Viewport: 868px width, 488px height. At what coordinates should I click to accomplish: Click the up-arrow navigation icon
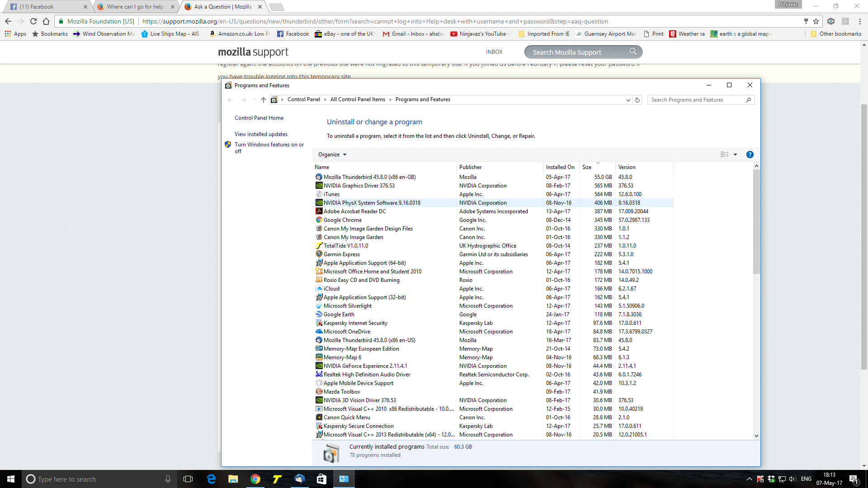click(x=264, y=100)
